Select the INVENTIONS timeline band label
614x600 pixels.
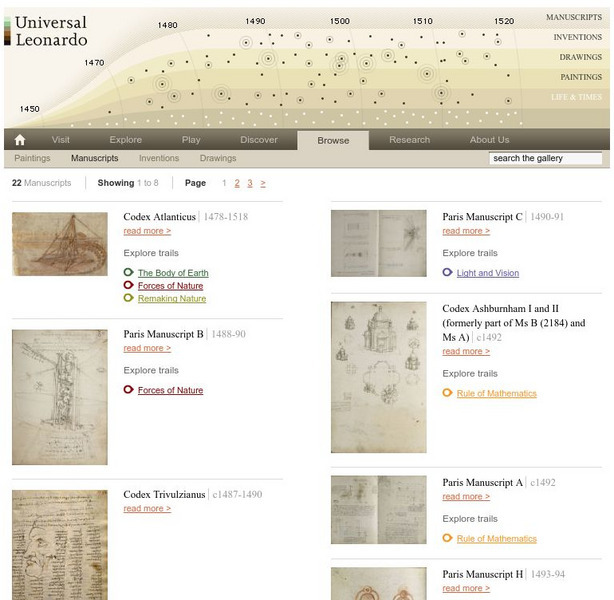pos(578,37)
